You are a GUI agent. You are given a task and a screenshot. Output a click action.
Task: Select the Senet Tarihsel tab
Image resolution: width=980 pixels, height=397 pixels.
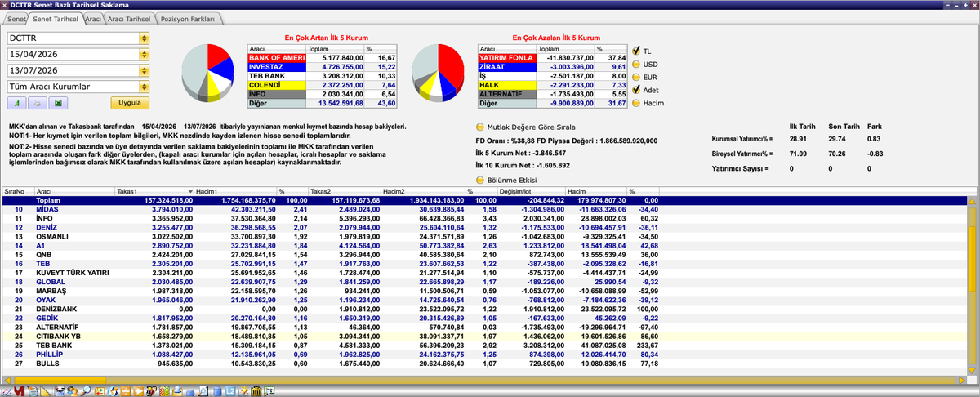pos(56,17)
